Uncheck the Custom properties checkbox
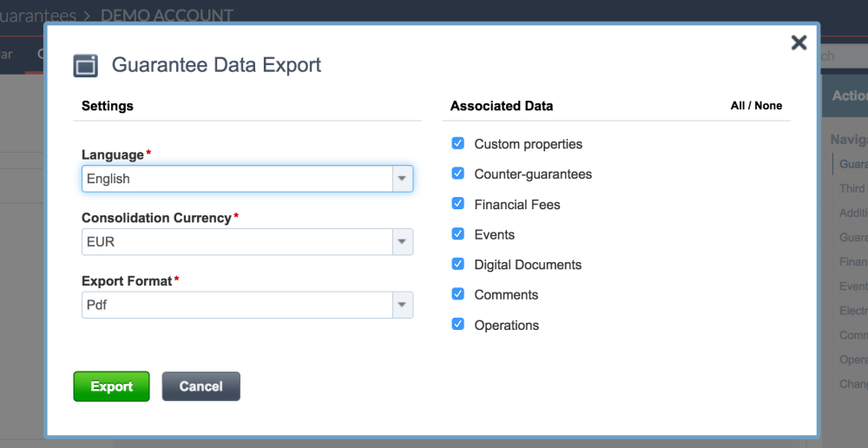Image resolution: width=868 pixels, height=448 pixels. pos(457,143)
